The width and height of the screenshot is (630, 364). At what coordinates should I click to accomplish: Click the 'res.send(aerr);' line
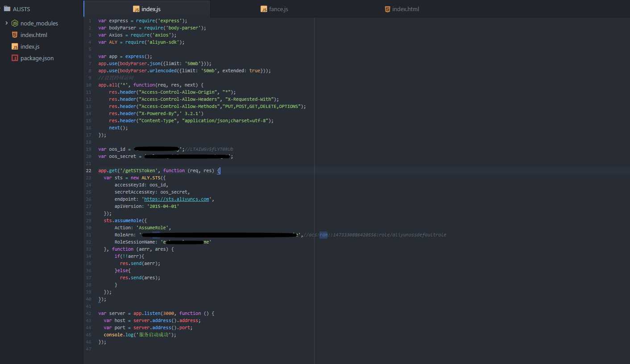(x=140, y=263)
